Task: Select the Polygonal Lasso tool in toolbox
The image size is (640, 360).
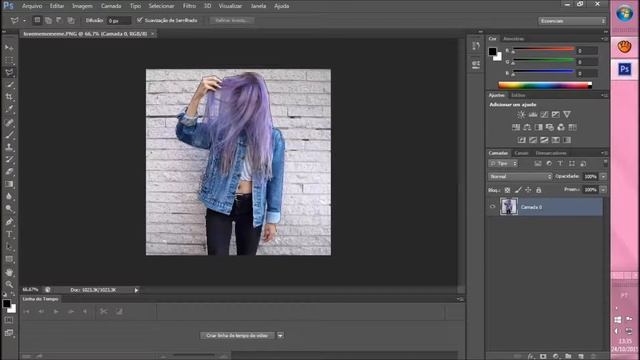Action: coord(9,73)
